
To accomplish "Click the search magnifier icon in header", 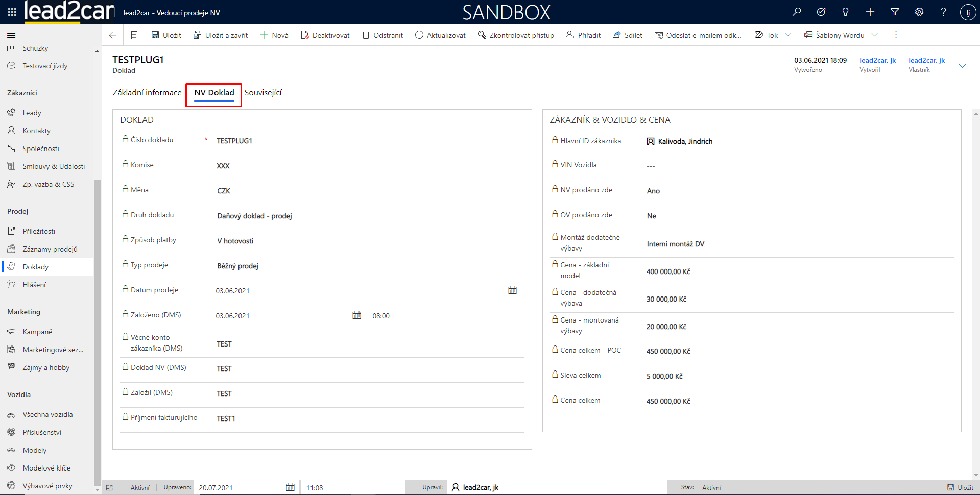I will point(797,12).
